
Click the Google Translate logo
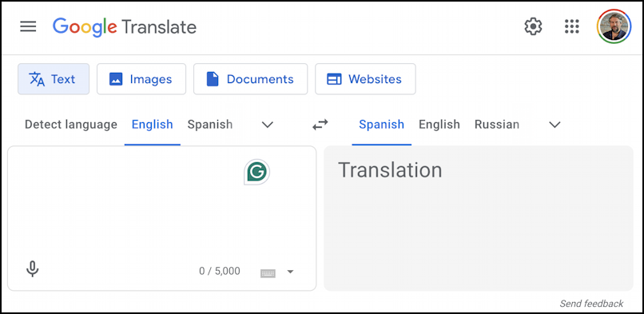pos(125,27)
